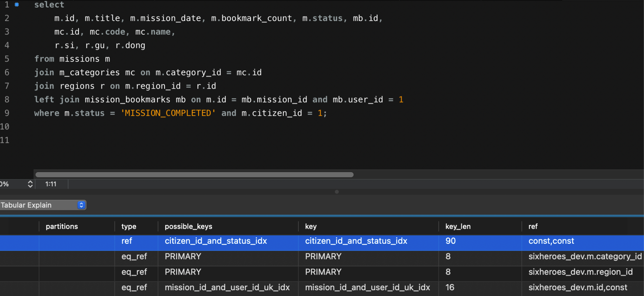
Task: Click key cell 'citizen_id_and_status_idx'
Action: (x=356, y=241)
